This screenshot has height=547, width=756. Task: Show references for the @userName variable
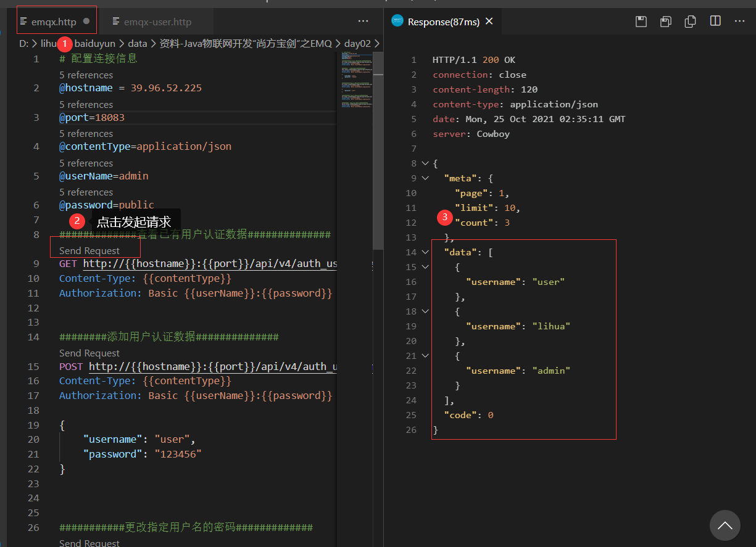pyautogui.click(x=86, y=163)
